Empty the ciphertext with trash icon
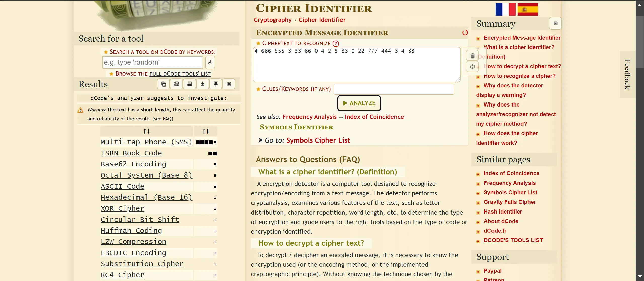644x281 pixels. tap(472, 56)
